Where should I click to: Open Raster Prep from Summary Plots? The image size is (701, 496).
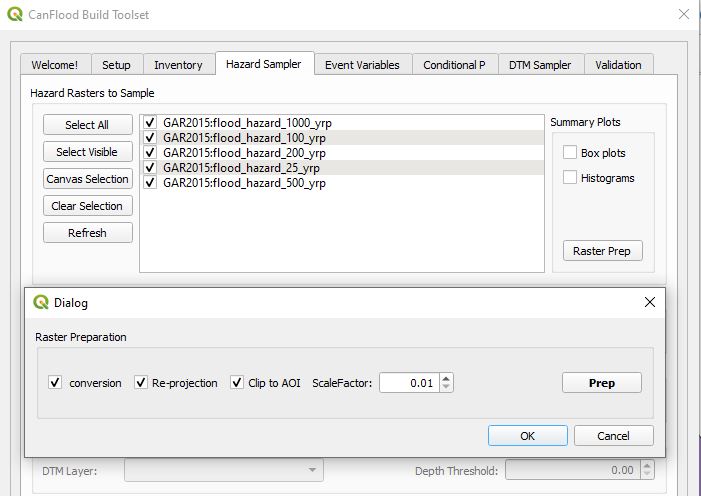[x=602, y=251]
